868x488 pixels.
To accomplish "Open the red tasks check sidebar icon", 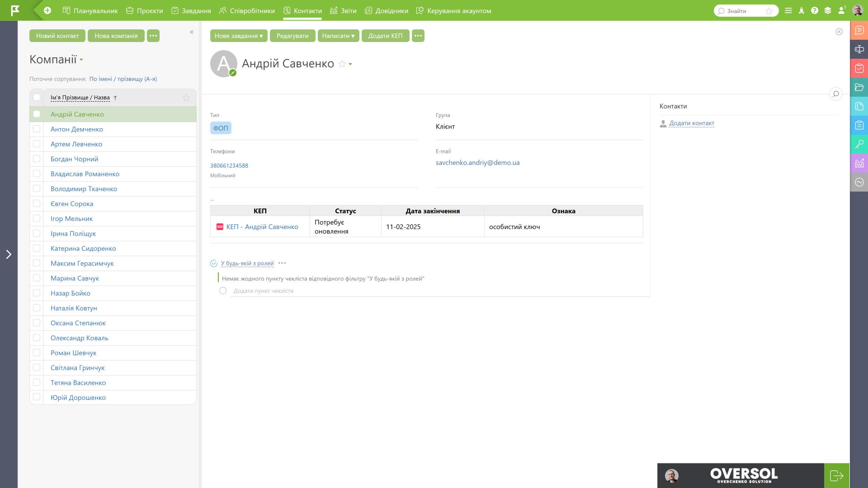I will point(859,68).
